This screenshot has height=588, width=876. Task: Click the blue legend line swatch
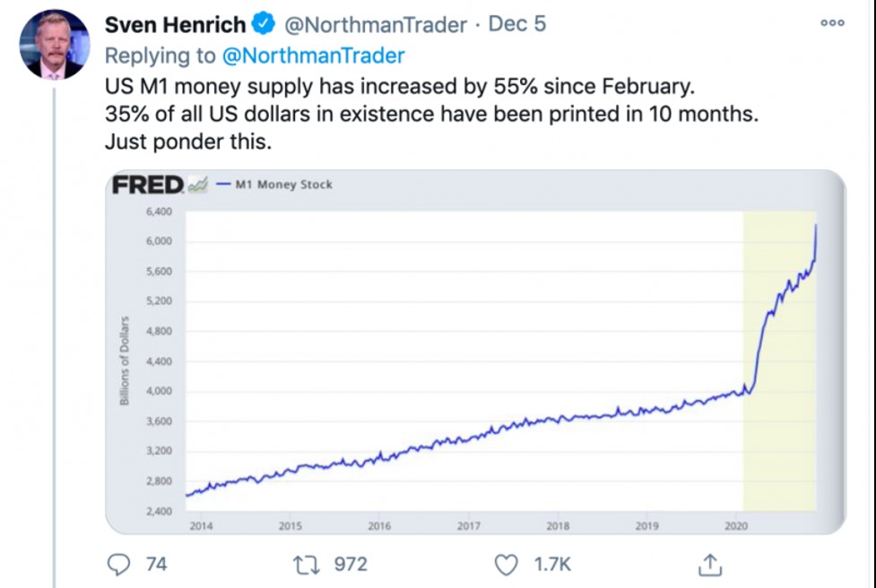(223, 185)
